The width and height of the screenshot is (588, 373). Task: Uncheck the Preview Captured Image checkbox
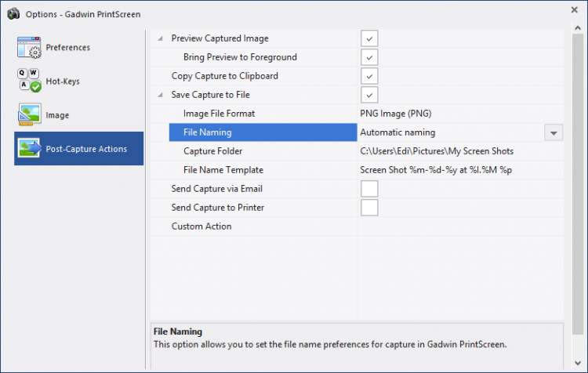pos(369,38)
